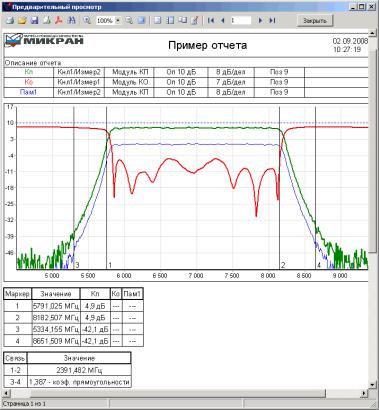Open page settings icon
Screen dimensions: 379x410
point(183,21)
